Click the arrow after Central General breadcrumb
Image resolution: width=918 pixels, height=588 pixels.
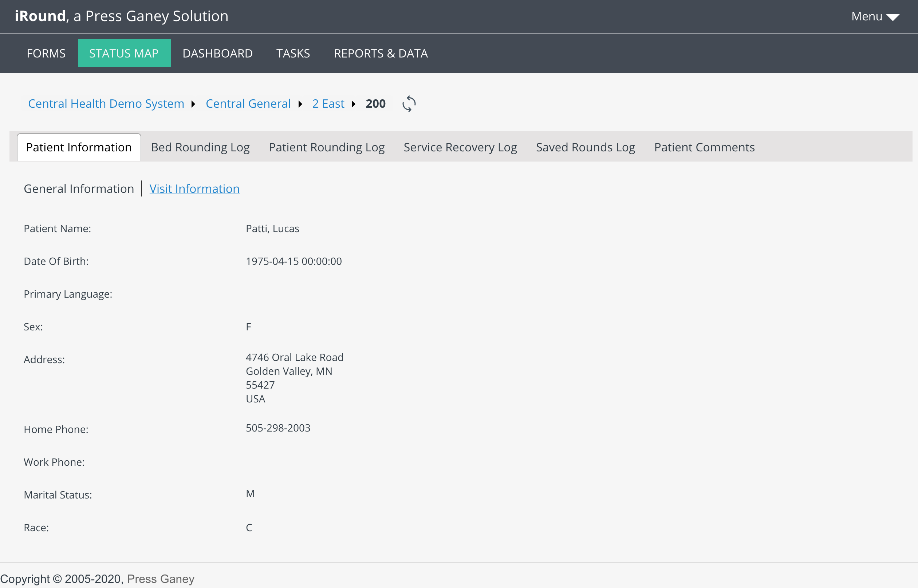point(300,104)
